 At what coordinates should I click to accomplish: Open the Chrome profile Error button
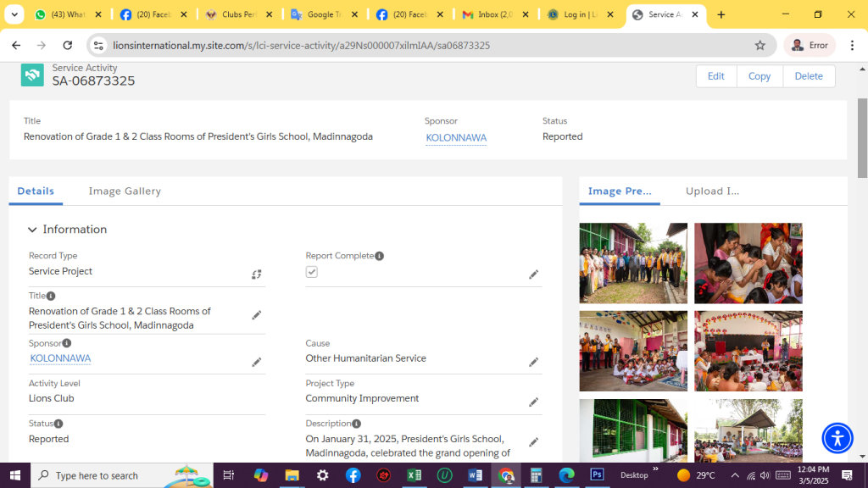click(x=810, y=46)
